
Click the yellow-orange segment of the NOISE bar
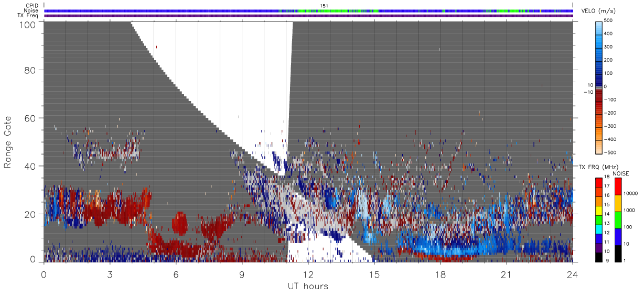618,203
